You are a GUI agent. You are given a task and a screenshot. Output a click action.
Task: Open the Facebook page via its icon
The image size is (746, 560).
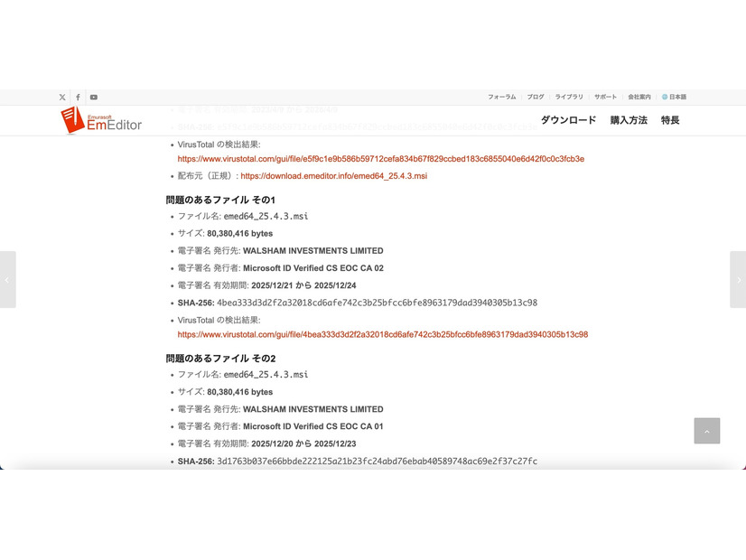(78, 97)
